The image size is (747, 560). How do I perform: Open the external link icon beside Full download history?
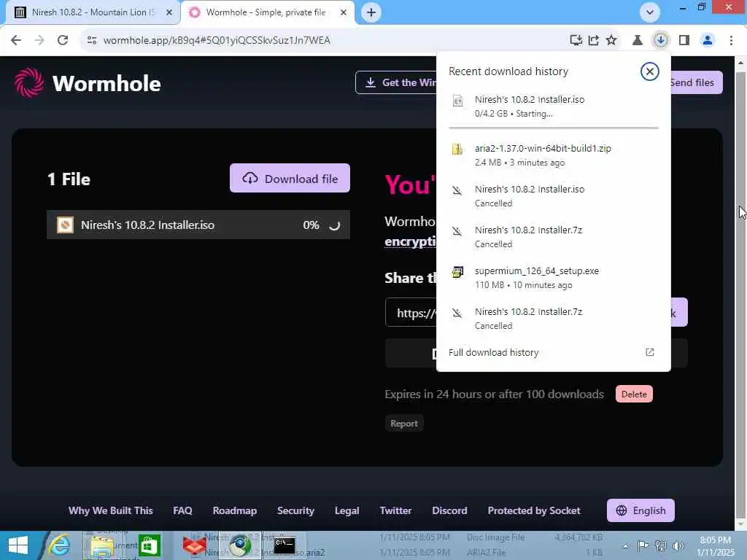pyautogui.click(x=649, y=352)
